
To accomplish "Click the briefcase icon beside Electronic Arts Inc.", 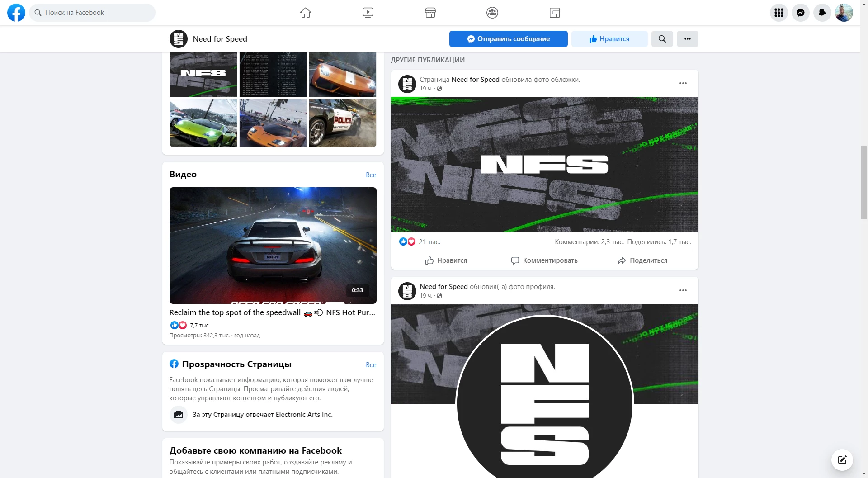I will pyautogui.click(x=179, y=415).
